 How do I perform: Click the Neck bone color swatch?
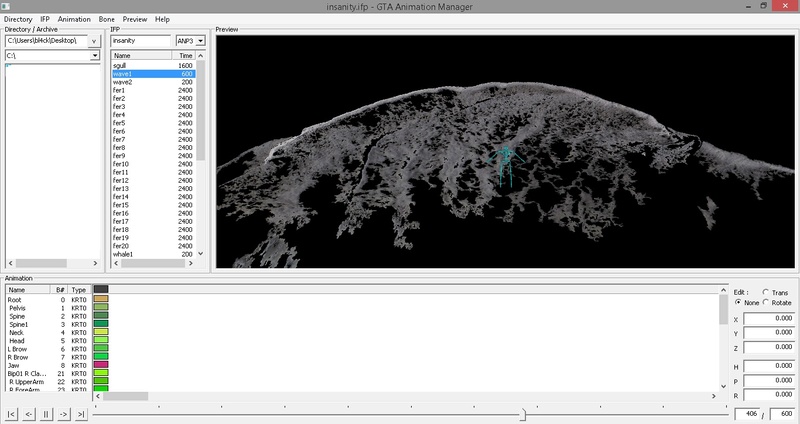(101, 332)
